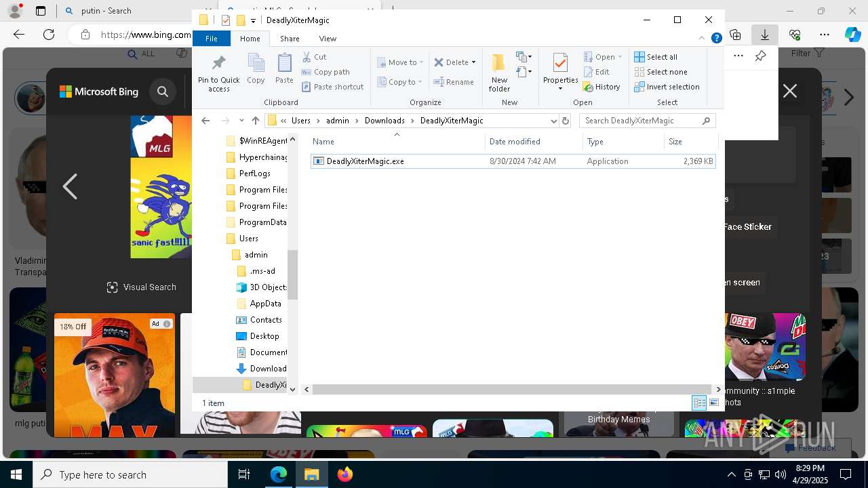868x488 pixels.
Task: Click Task View taskbar icon
Action: (245, 474)
